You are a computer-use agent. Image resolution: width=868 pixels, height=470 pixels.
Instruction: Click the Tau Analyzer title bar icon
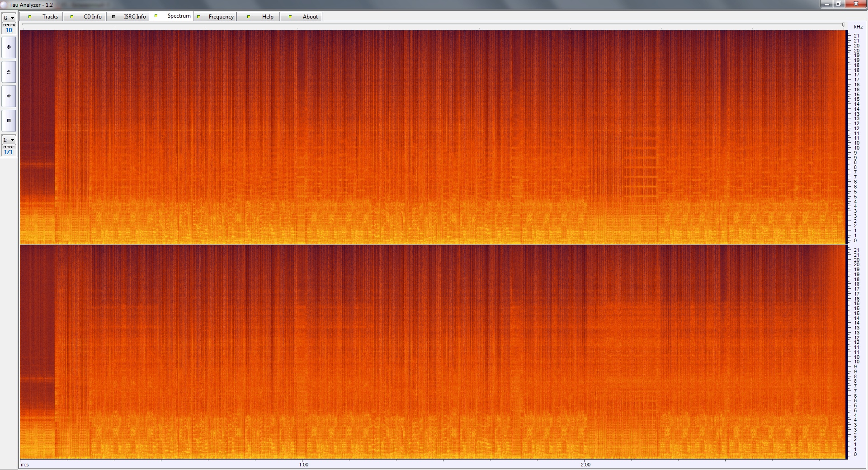[x=4, y=5]
